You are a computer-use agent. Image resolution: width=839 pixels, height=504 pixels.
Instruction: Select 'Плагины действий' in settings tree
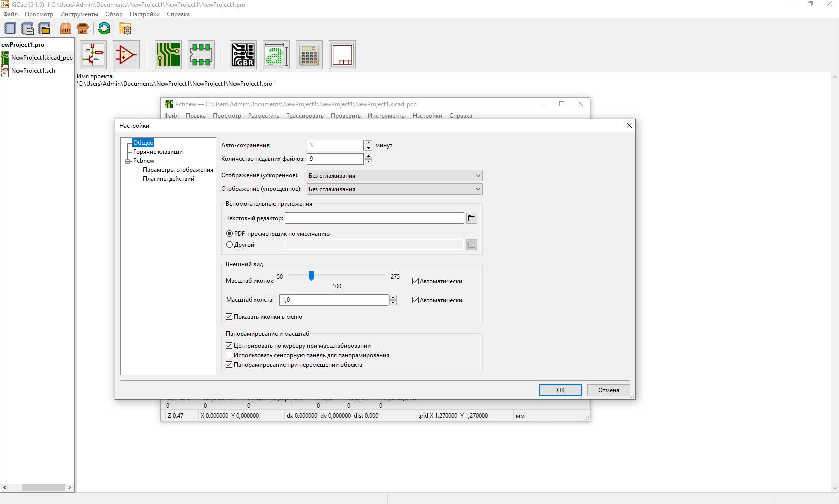click(168, 179)
